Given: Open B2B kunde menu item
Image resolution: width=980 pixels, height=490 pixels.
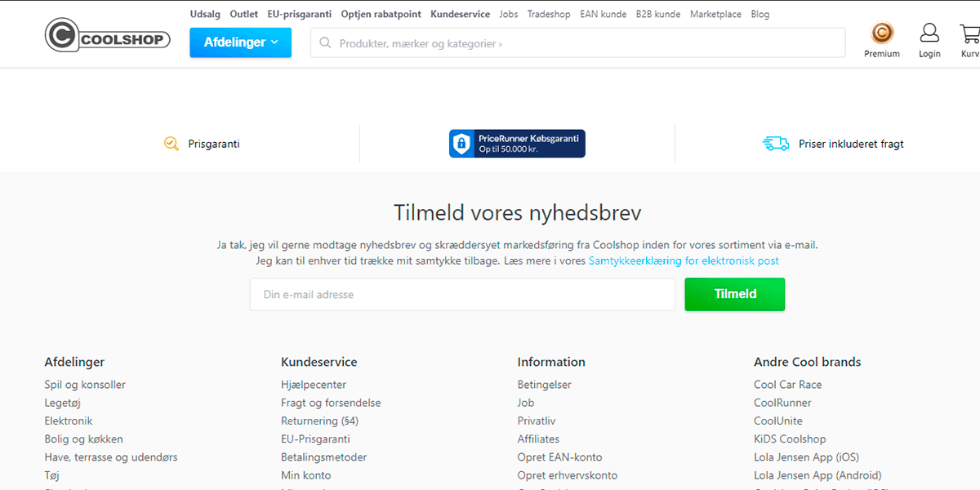Looking at the screenshot, I should [658, 14].
